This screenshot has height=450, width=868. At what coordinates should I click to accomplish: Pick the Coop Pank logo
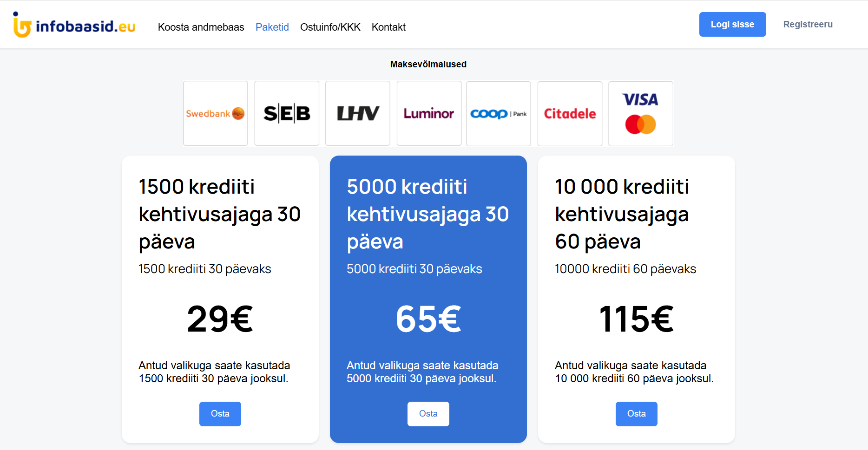(498, 114)
